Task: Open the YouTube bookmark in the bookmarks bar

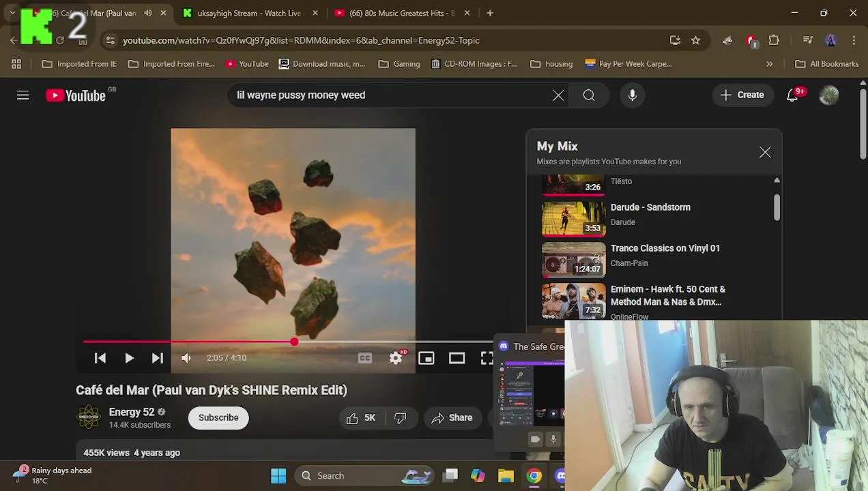Action: click(x=247, y=64)
